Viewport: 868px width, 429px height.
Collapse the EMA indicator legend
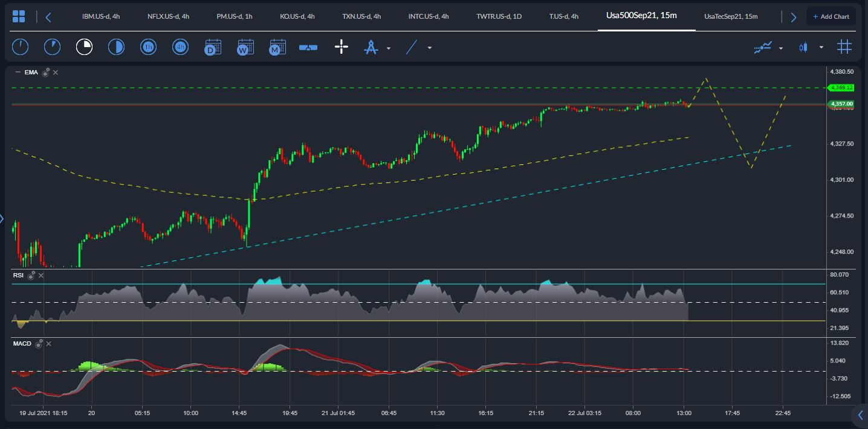pyautogui.click(x=18, y=73)
